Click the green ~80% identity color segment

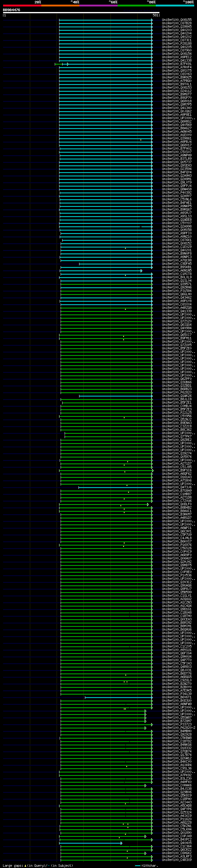pos(137,6)
